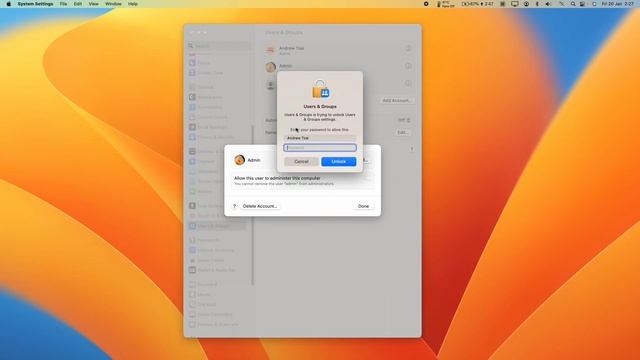Select Users & Groups in the settings sidebar
640x360 pixels.
(x=217, y=226)
